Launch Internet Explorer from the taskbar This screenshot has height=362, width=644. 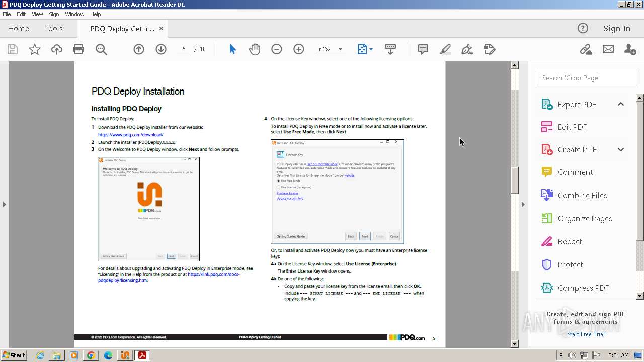(x=40, y=355)
